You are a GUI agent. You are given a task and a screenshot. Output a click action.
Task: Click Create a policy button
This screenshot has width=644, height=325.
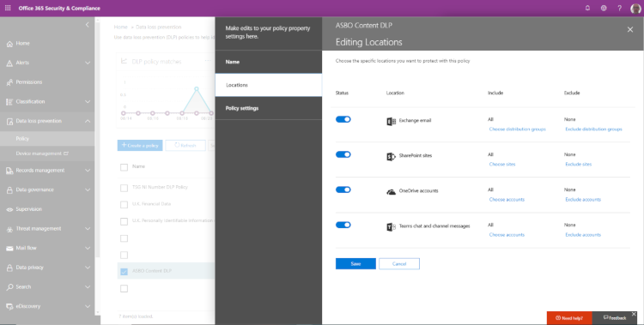click(140, 145)
